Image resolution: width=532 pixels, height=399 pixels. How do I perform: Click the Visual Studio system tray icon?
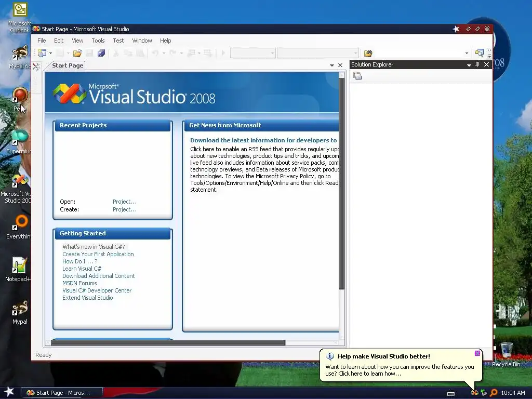[474, 393]
